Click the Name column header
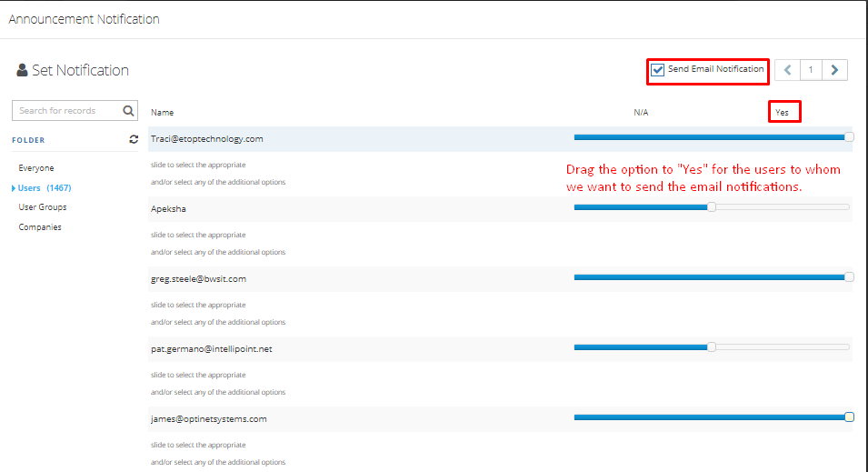This screenshot has width=868, height=472. point(162,113)
